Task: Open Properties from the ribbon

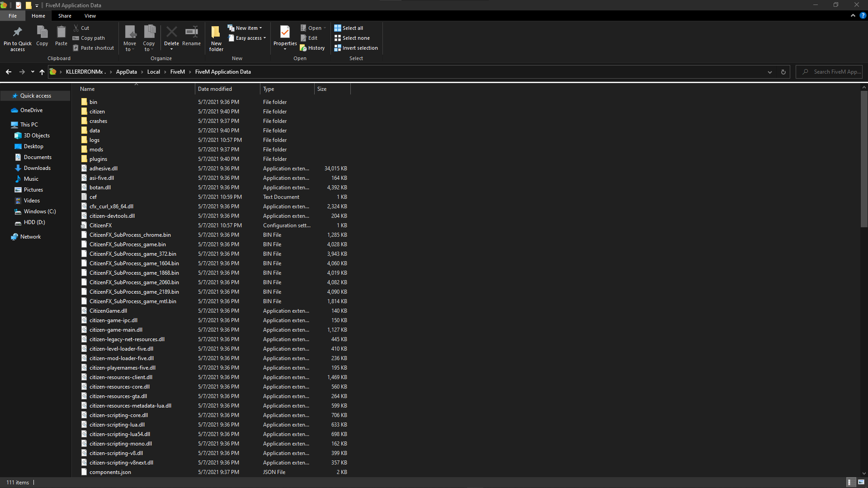Action: [x=285, y=32]
